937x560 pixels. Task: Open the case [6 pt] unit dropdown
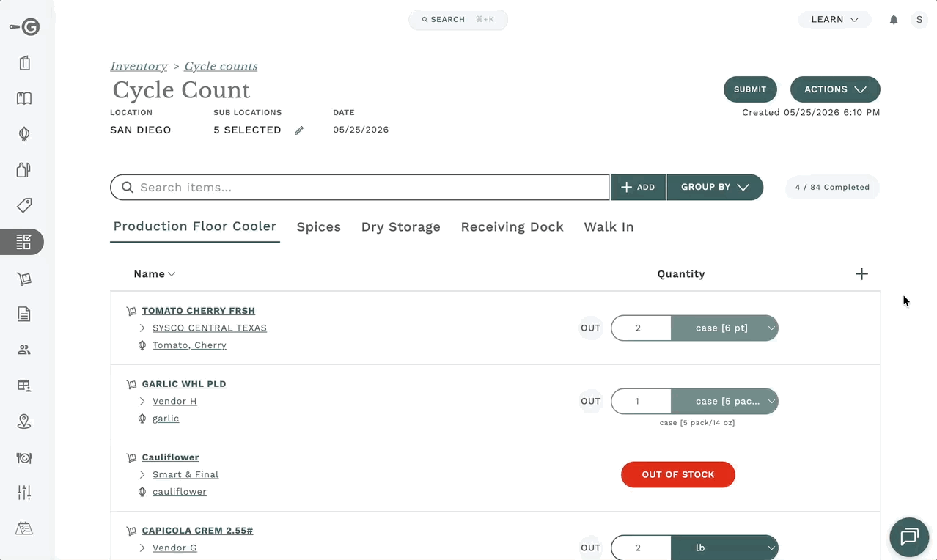(724, 328)
